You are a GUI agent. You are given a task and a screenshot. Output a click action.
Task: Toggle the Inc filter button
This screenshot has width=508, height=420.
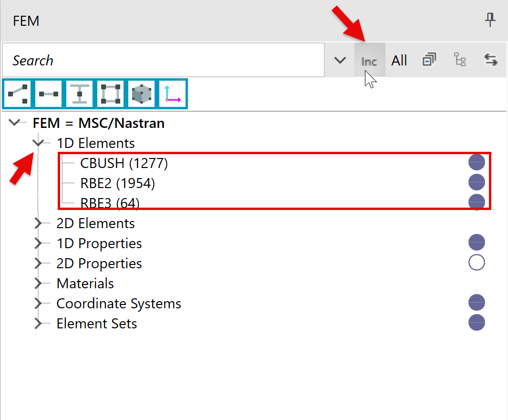(369, 60)
